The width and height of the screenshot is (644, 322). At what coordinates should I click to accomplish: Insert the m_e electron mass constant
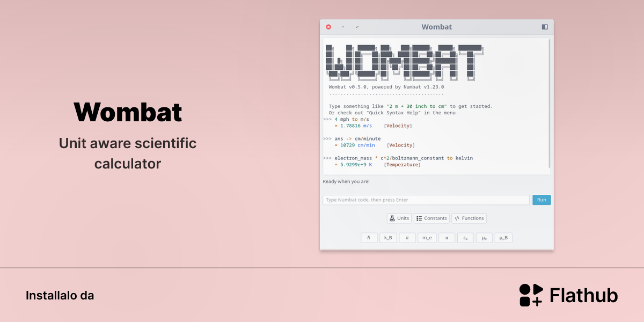[x=427, y=237]
